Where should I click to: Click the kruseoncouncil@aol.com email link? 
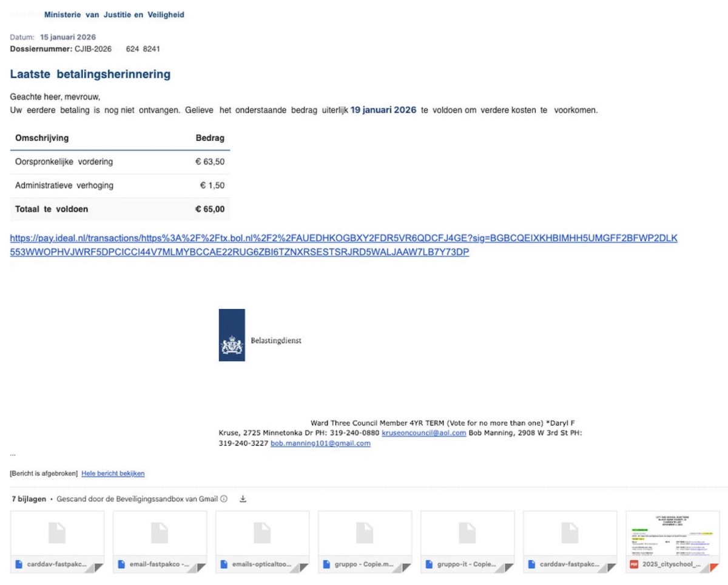point(423,433)
